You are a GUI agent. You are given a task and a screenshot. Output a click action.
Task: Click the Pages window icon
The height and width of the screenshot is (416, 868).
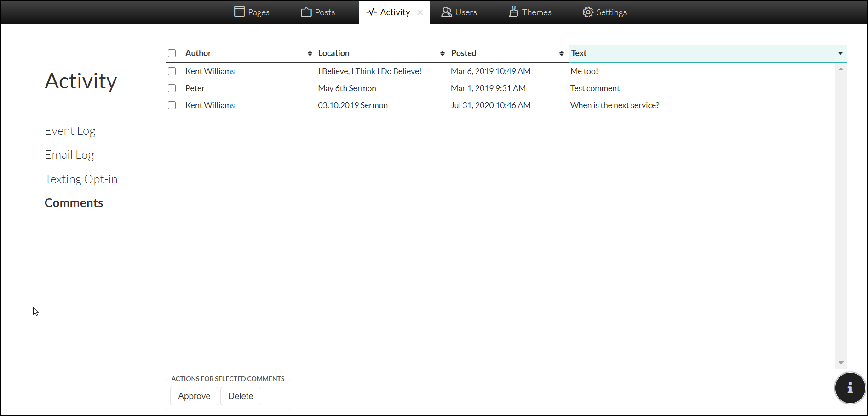click(239, 12)
